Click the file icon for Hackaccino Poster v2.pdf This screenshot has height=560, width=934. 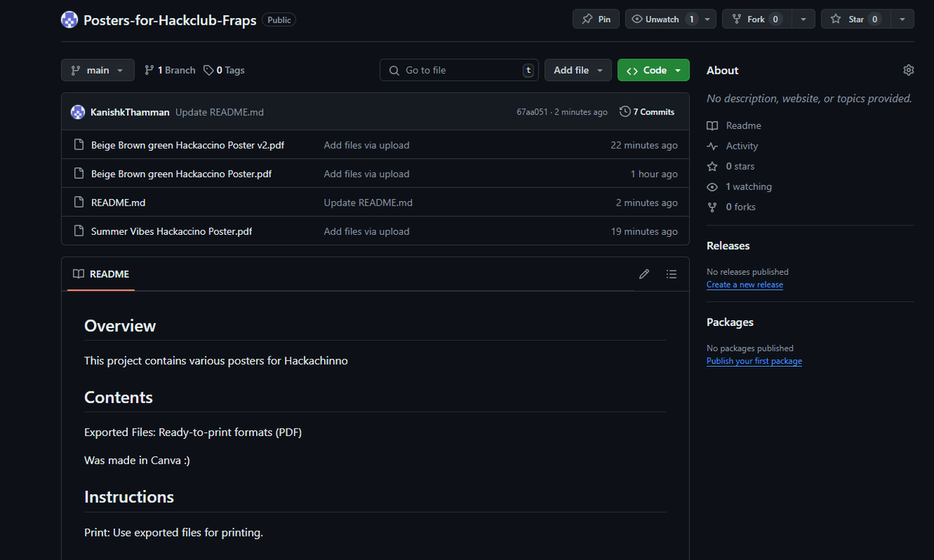coord(80,145)
